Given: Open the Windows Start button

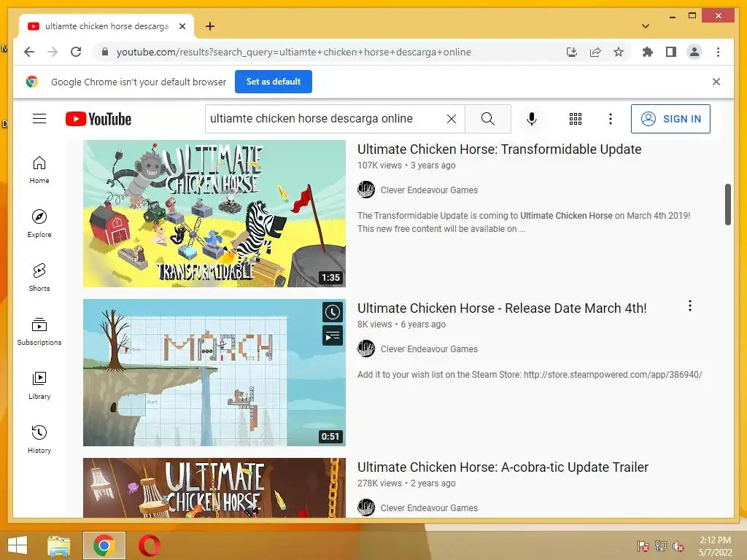Looking at the screenshot, I should click(18, 545).
